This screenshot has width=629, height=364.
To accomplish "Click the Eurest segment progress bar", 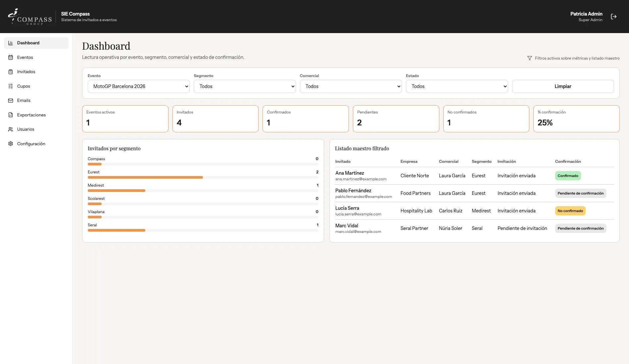I will pos(203,177).
